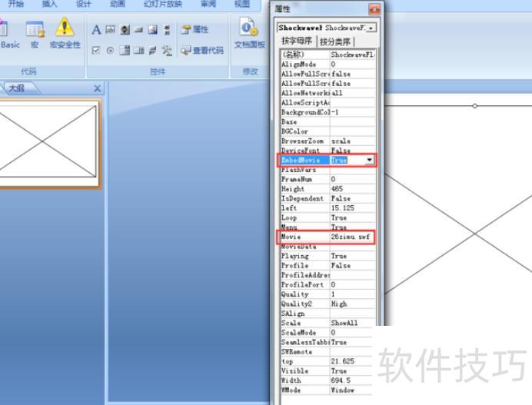Image resolution: width=532 pixels, height=405 pixels.
Task: Switch to the 视图 ribbon tab
Action: coord(242,4)
